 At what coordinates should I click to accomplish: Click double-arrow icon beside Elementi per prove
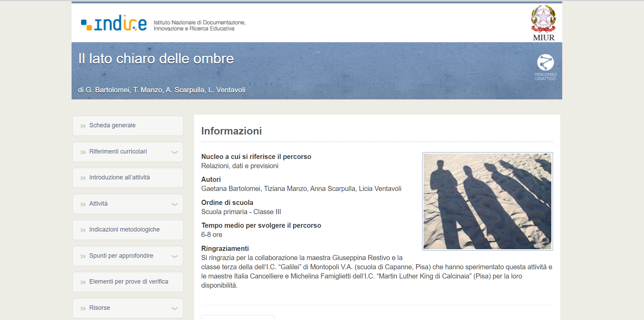tap(83, 282)
